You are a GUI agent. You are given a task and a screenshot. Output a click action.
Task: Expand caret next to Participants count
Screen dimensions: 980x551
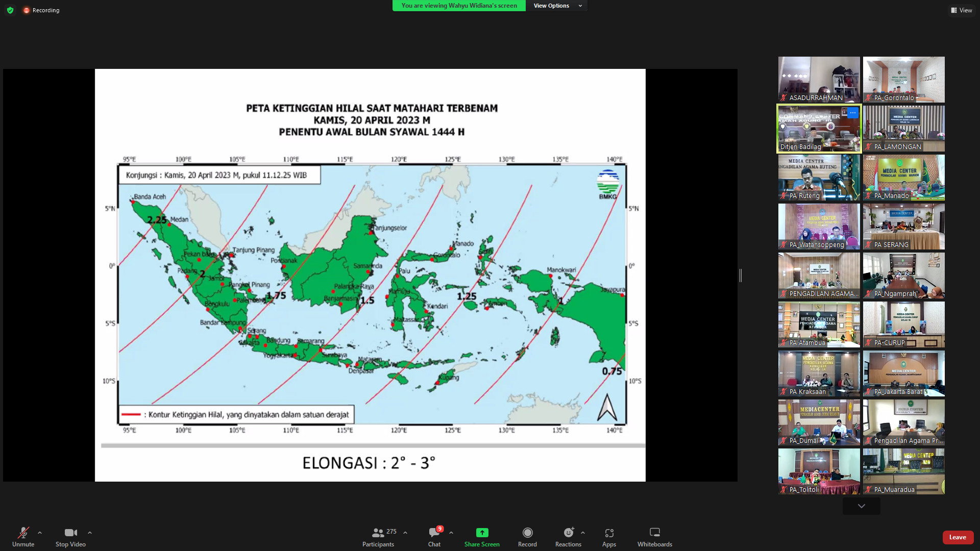[x=405, y=533]
